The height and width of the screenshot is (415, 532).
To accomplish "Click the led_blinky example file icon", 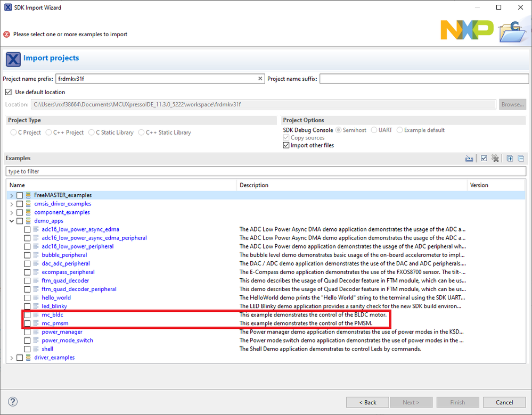I will click(x=36, y=306).
